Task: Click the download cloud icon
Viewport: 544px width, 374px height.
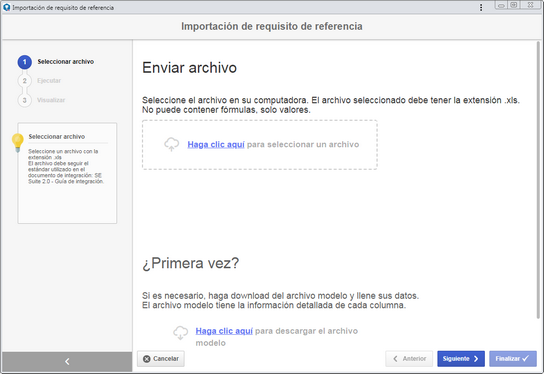Action: point(180,332)
